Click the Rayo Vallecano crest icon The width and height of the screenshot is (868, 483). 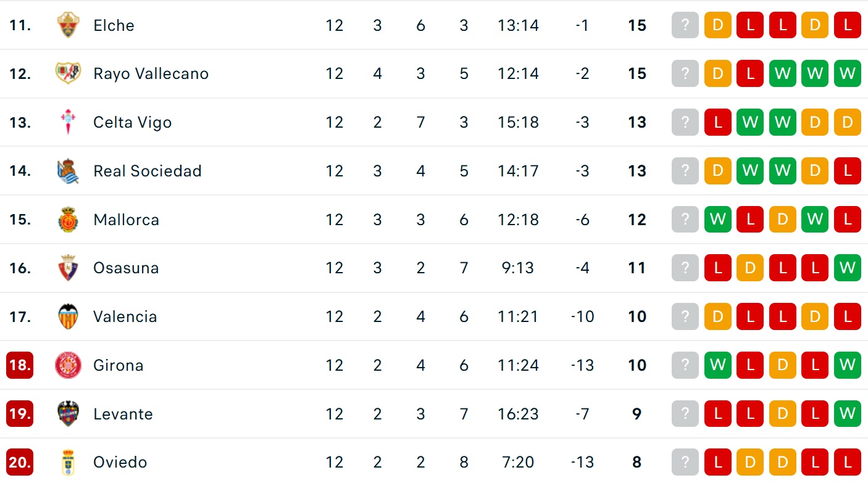click(68, 74)
